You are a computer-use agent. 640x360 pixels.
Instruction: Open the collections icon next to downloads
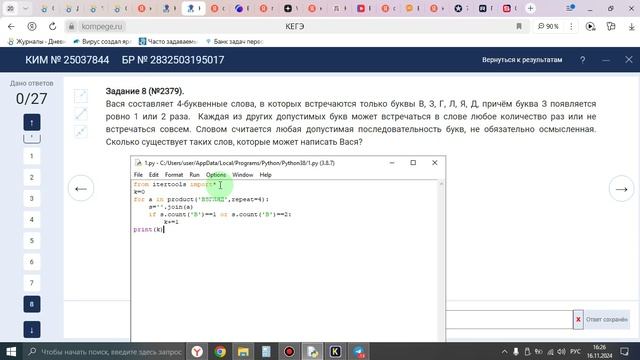click(611, 27)
